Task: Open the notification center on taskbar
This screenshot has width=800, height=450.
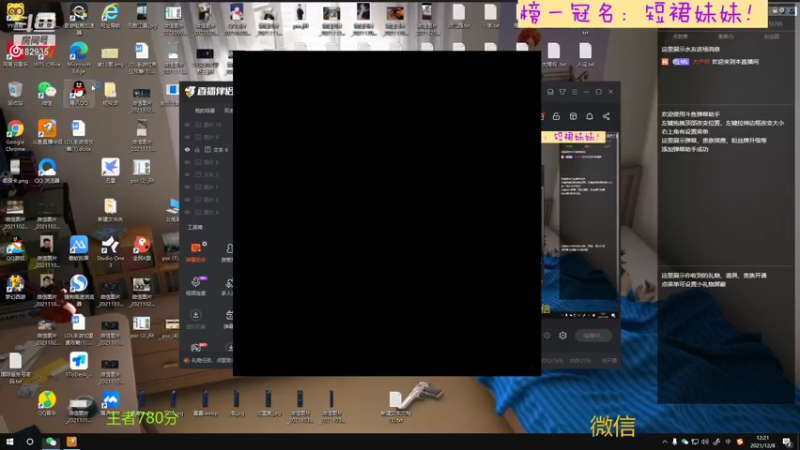Action: pyautogui.click(x=787, y=442)
